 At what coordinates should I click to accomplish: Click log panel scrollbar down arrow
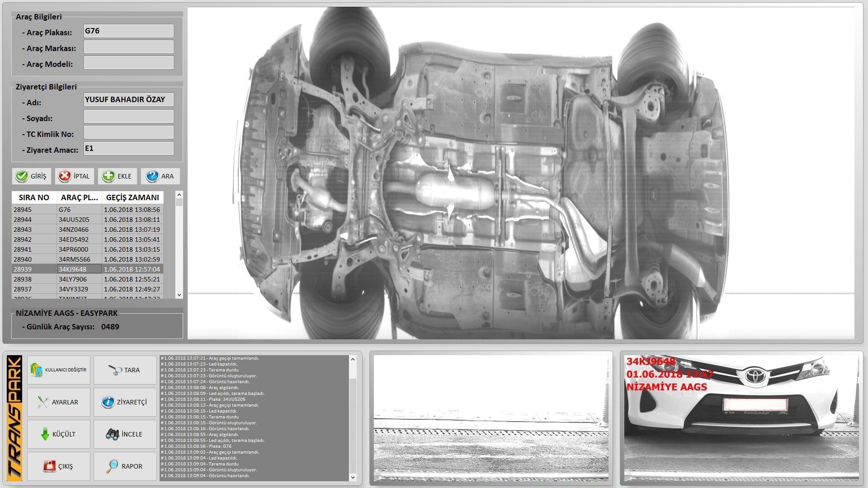[353, 477]
